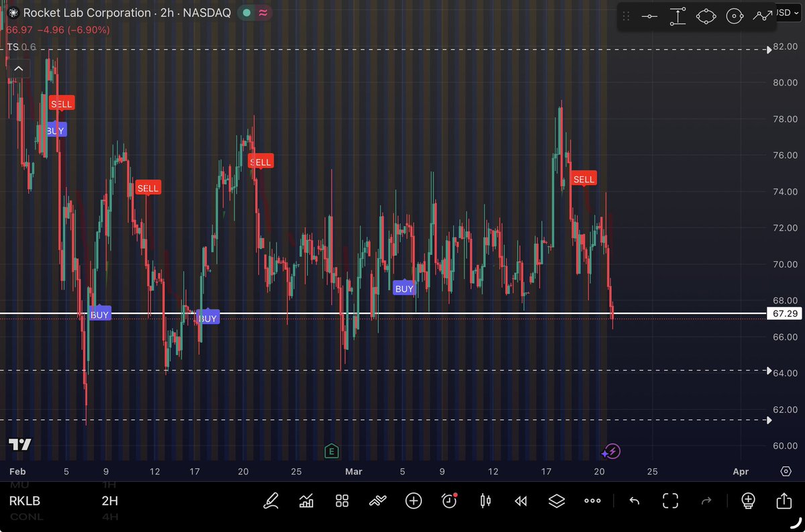805x532 pixels.
Task: Open the three-dot more options menu
Action: [592, 500]
